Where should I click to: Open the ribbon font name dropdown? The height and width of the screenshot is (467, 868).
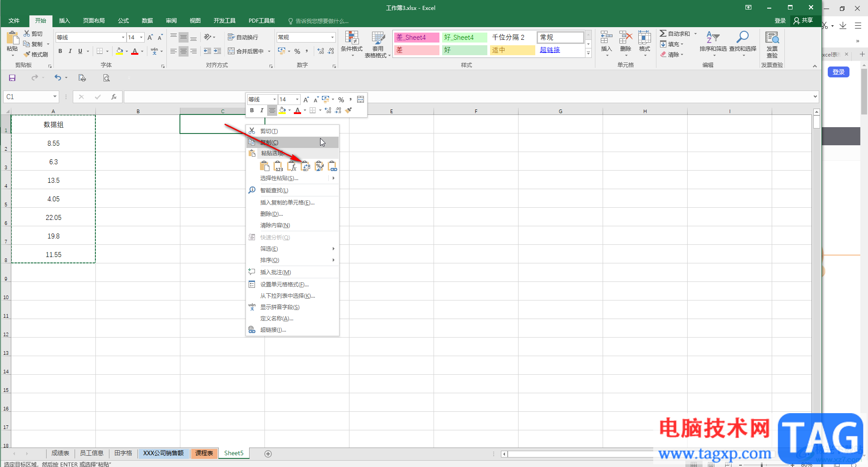tap(123, 37)
